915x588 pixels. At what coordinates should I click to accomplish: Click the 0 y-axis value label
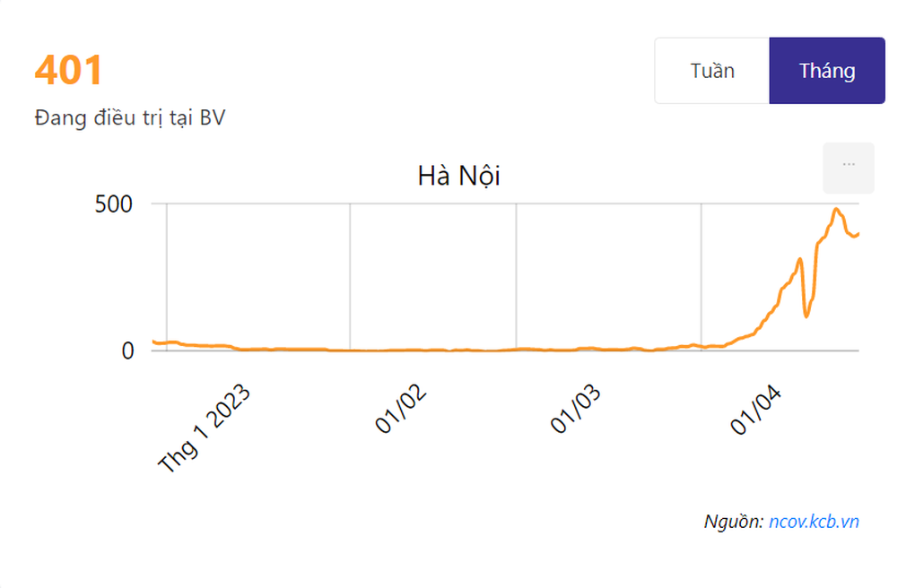pyautogui.click(x=127, y=350)
